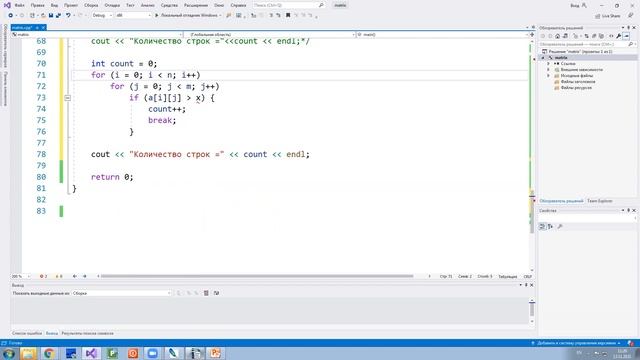640x360 pixels.
Task: Close the matrix.cpp editor tab
Action: pyautogui.click(x=43, y=28)
